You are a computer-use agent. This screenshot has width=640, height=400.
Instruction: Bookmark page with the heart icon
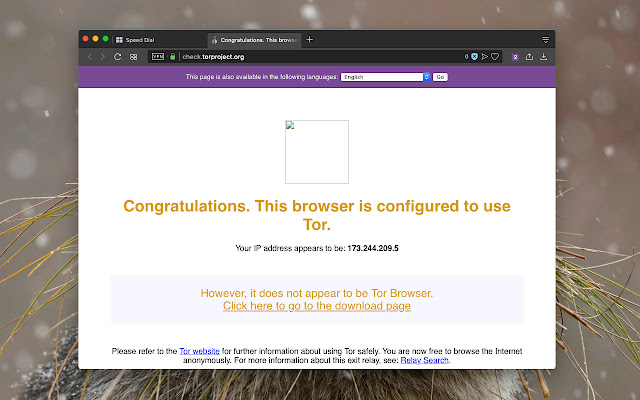(x=495, y=57)
